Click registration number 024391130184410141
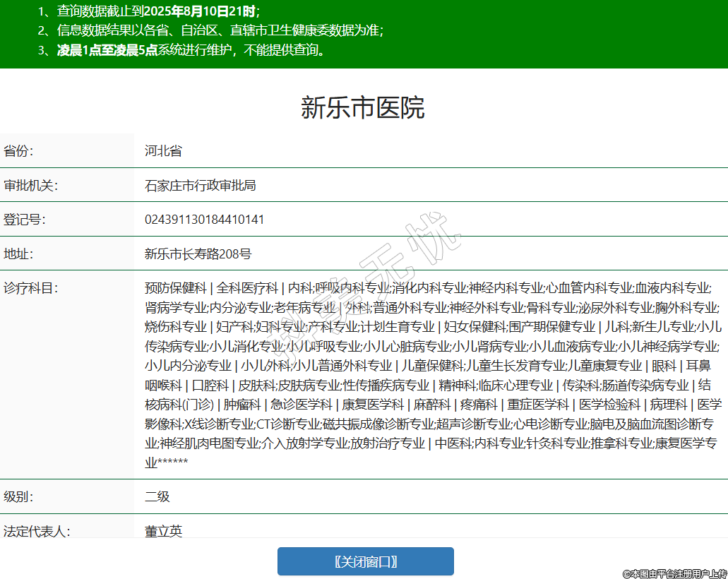This screenshot has width=728, height=579. click(x=204, y=220)
